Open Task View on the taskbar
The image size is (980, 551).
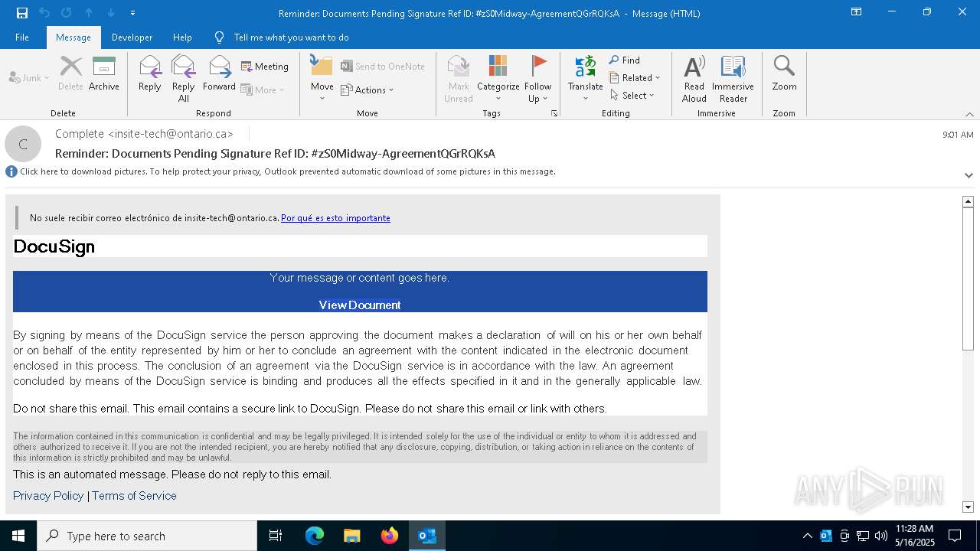point(276,536)
